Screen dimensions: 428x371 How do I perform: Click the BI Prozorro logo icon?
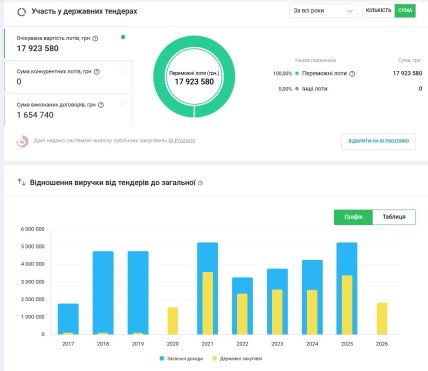coord(22,141)
